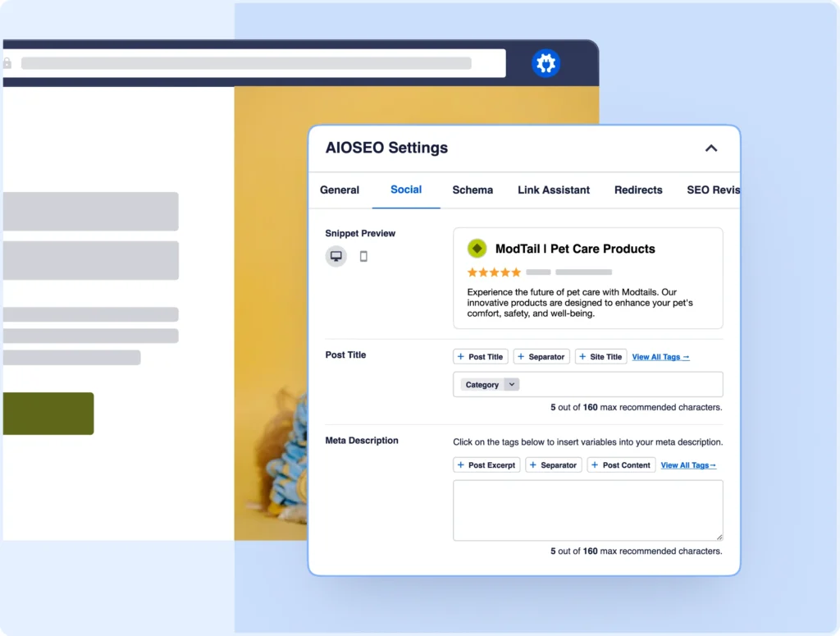Image resolution: width=840 pixels, height=636 pixels.
Task: Click the olive green button on webpage
Action: point(48,414)
